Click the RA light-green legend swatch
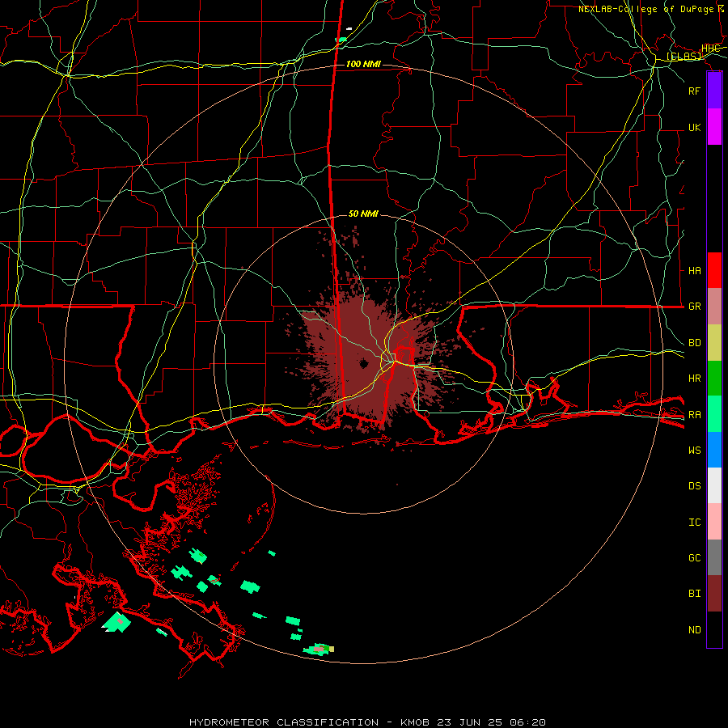The image size is (728, 728). (x=714, y=414)
